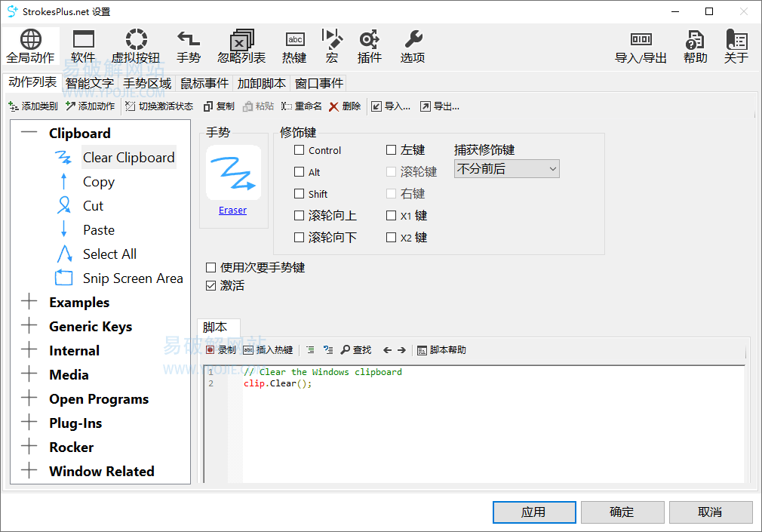Click the 删除 delete toolbar button
Image resolution: width=762 pixels, height=532 pixels.
tap(345, 106)
